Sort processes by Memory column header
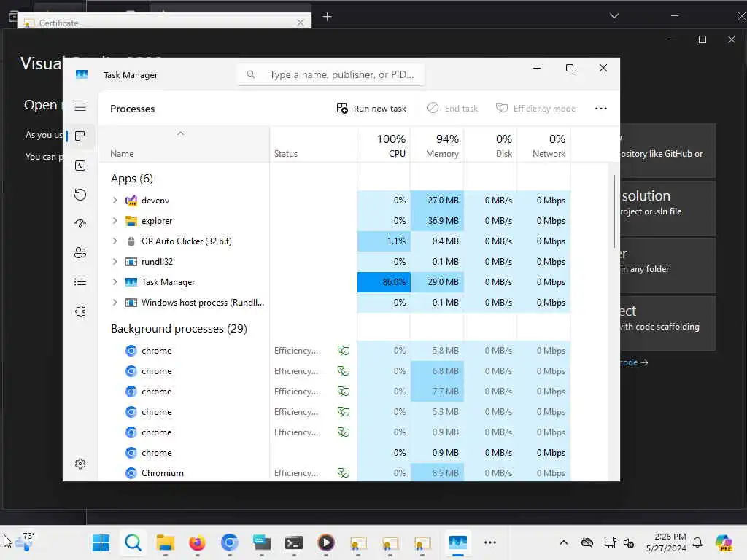This screenshot has height=560, width=747. pyautogui.click(x=438, y=145)
